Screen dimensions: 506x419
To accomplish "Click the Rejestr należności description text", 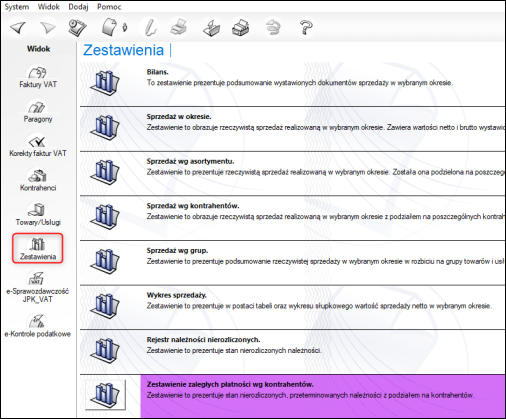I will pos(234,351).
